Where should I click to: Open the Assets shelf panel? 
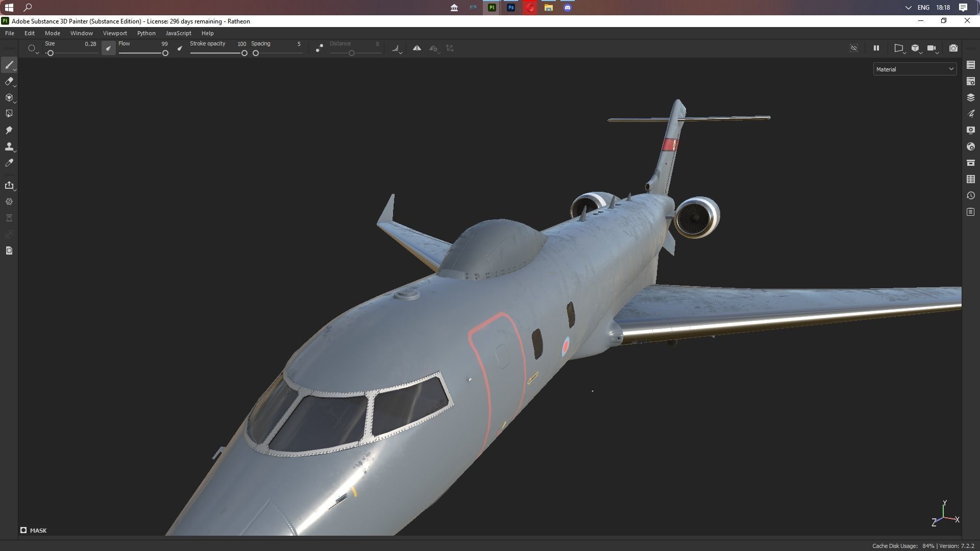coord(971,163)
